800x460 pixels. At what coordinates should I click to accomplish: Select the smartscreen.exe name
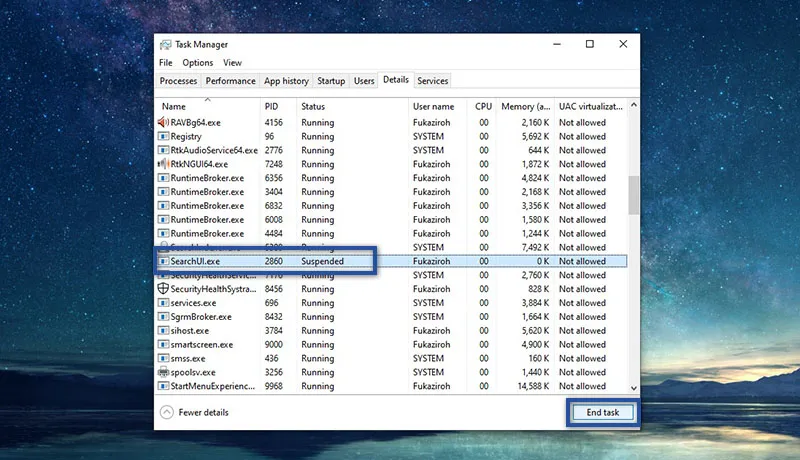pos(202,344)
